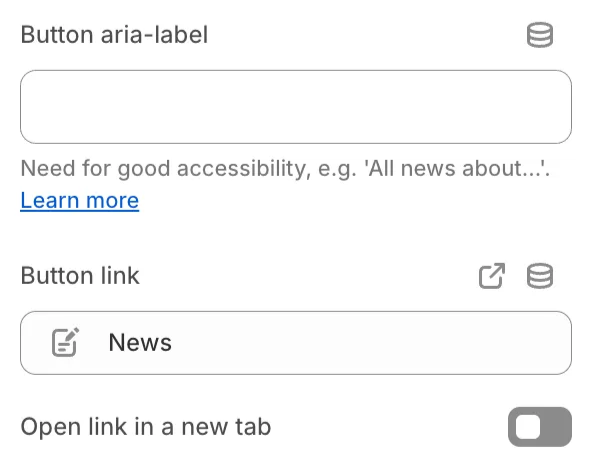Open the Learn more accessibility link
This screenshot has width=594, height=475.
[80, 200]
